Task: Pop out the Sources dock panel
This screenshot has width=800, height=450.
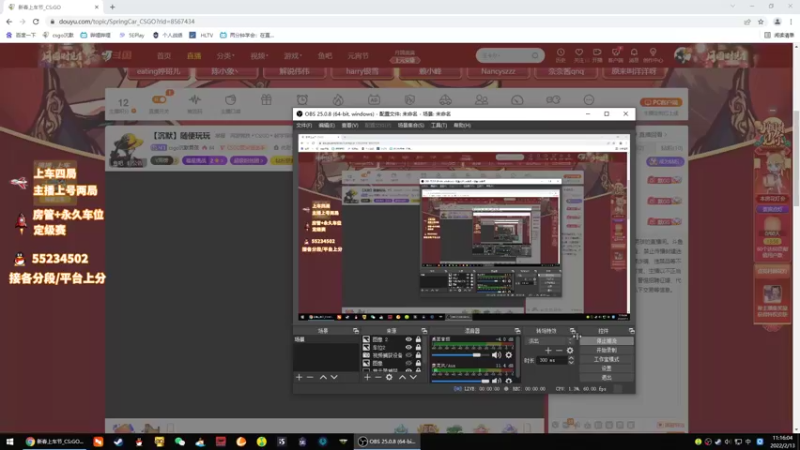Action: pos(424,331)
